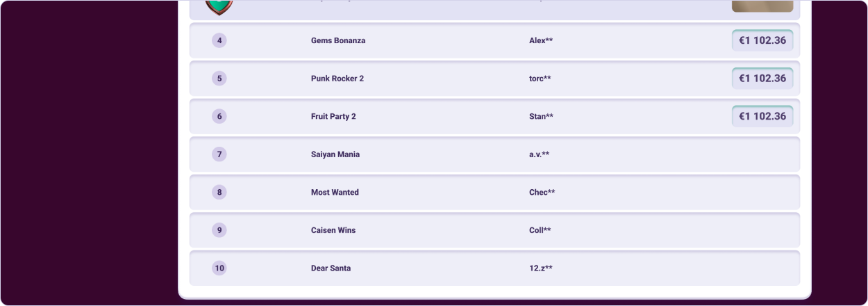Click the rank 4 number badge
Image resolution: width=868 pixels, height=306 pixels.
coord(219,40)
